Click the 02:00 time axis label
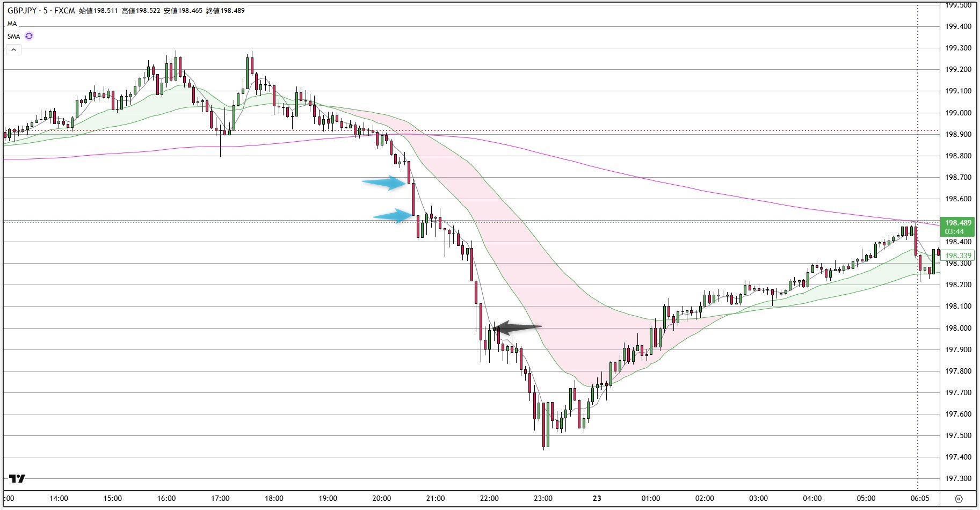980x510 pixels. pos(705,498)
